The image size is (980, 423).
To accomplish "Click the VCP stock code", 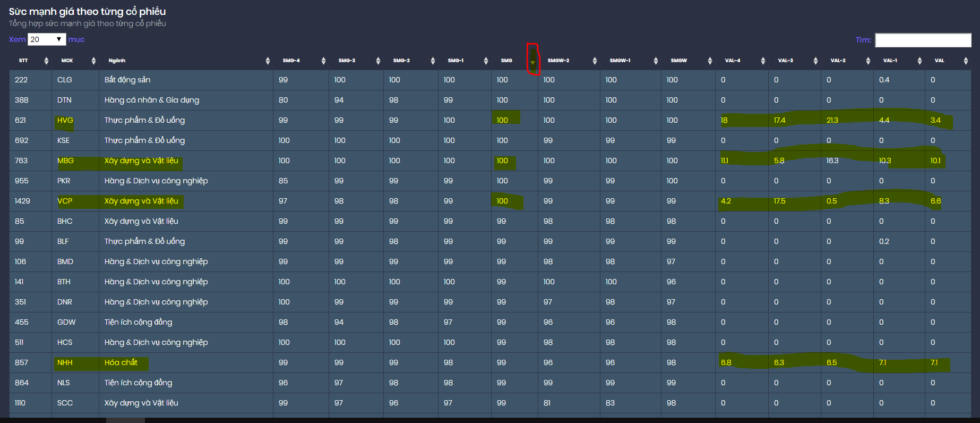I will [x=65, y=201].
